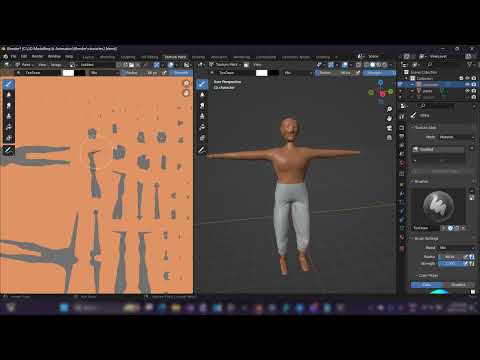Open the Render properties tab icon

(402, 128)
